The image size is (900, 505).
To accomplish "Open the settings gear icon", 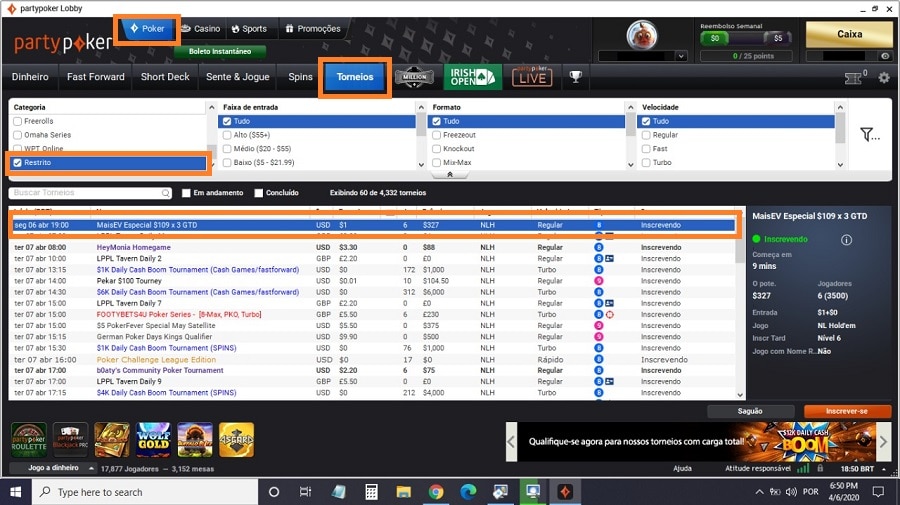I will point(884,77).
